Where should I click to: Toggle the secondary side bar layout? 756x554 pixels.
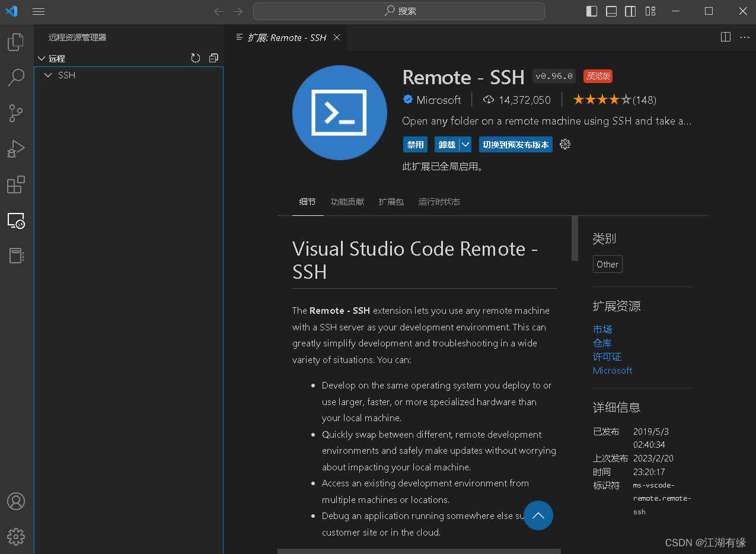[x=631, y=11]
